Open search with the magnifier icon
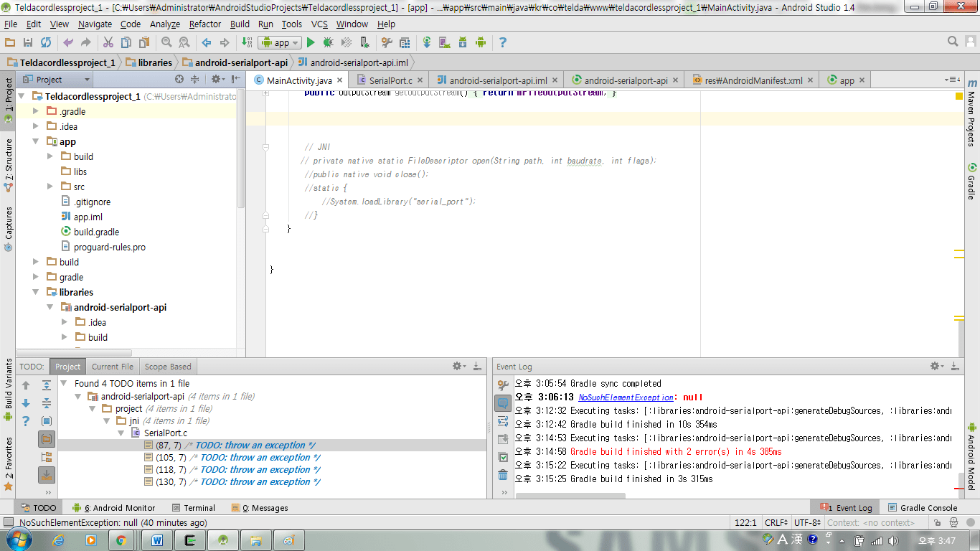The width and height of the screenshot is (980, 551). click(x=166, y=42)
